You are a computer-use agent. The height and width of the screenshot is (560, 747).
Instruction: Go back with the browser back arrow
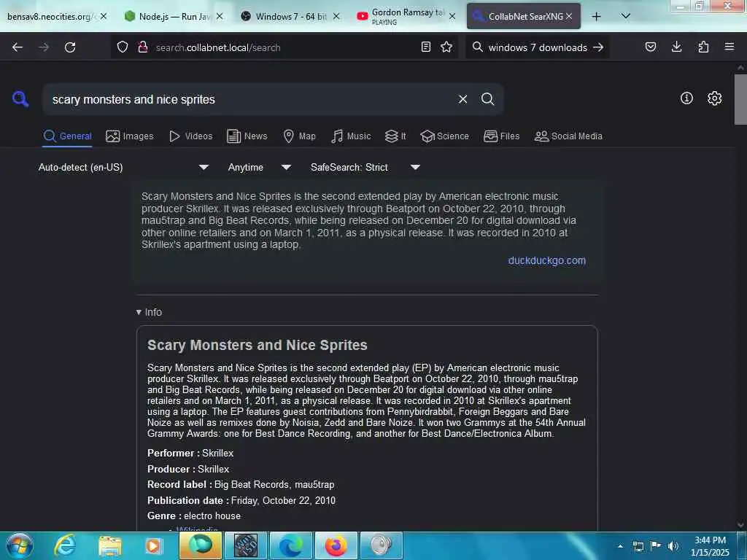coord(18,47)
